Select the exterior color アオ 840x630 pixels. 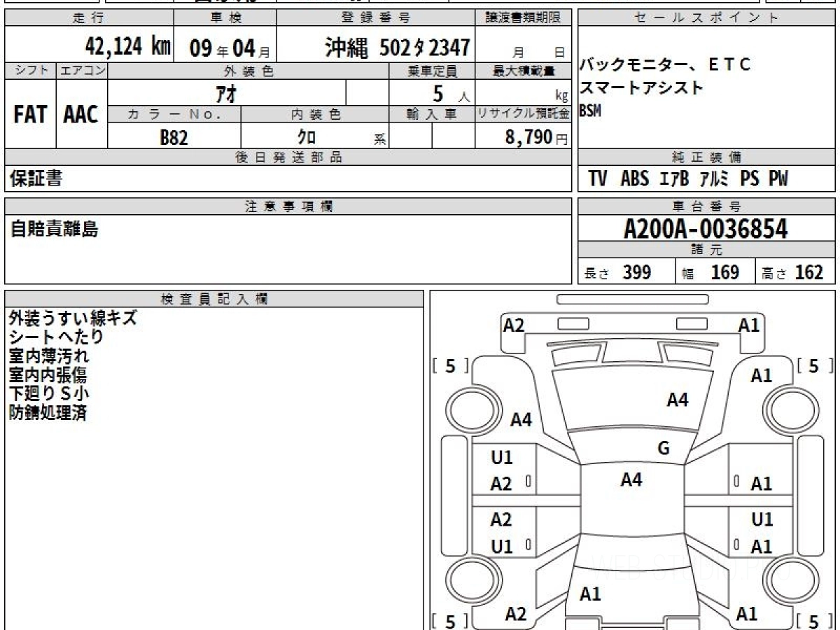[x=227, y=92]
